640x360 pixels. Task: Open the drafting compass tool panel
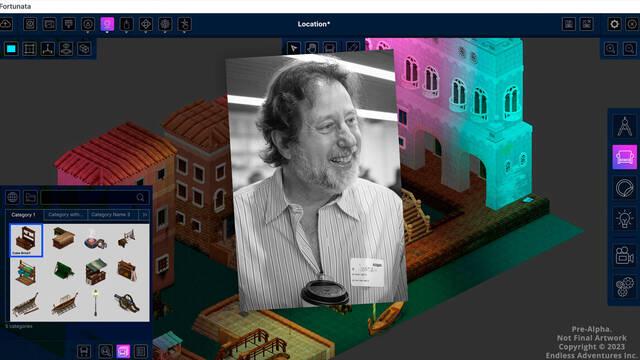[x=624, y=127]
